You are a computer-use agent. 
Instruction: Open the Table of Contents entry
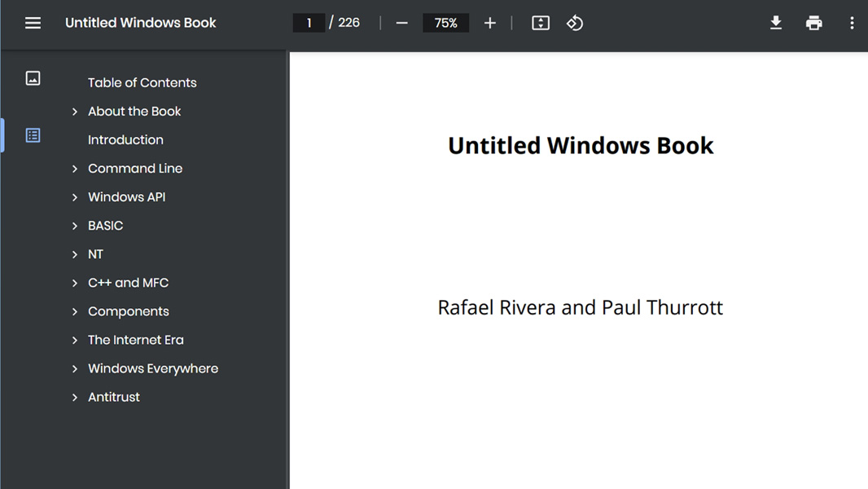[x=142, y=82]
